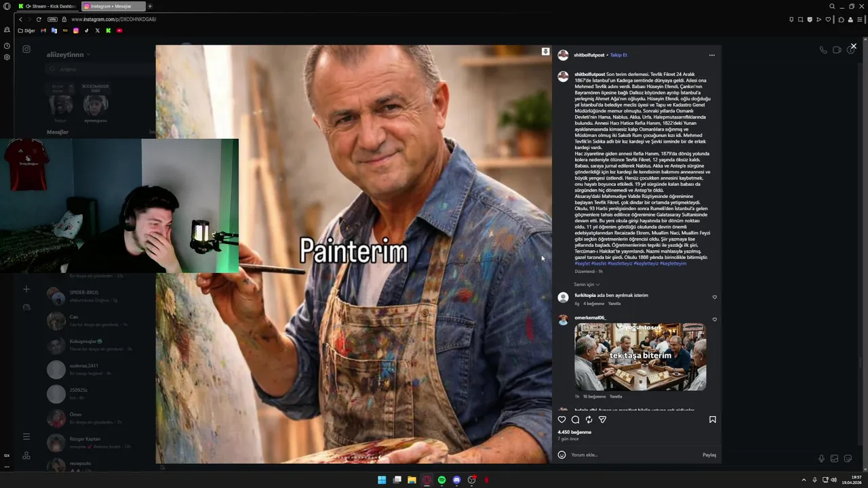Save post with bookmark icon

712,420
